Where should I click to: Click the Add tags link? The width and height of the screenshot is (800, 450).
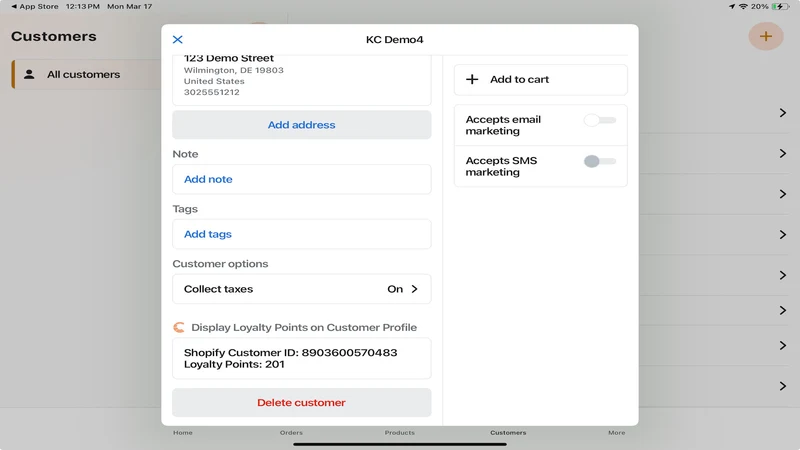208,234
